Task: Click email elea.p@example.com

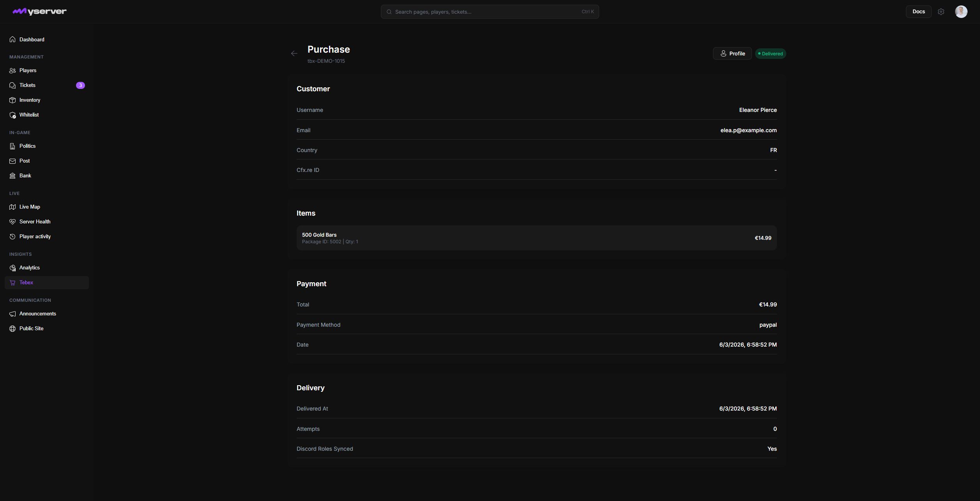Action: pyautogui.click(x=748, y=131)
